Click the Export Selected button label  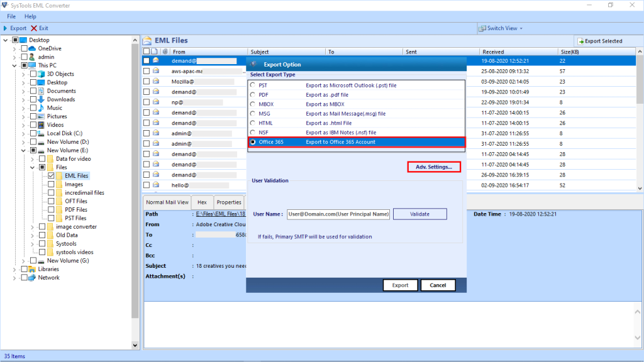(603, 41)
